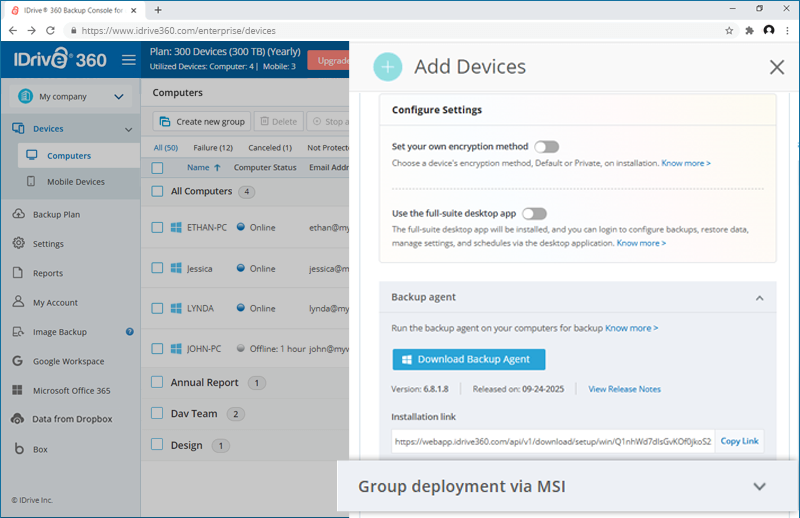This screenshot has width=800, height=518.
Task: Expand Group deployment via MSI
Action: (759, 486)
